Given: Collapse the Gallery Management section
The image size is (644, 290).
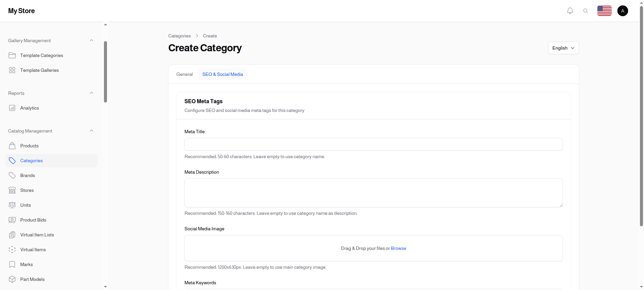Looking at the screenshot, I should [x=91, y=40].
